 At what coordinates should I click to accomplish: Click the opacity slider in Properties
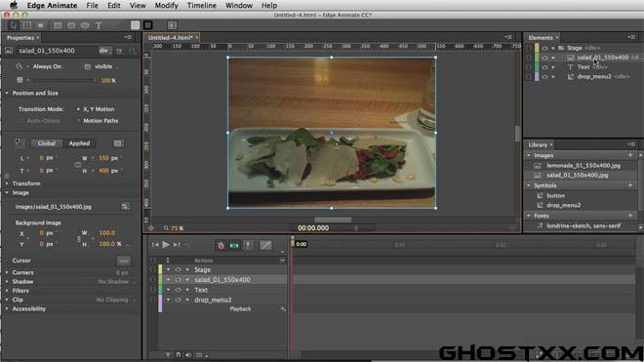tap(63, 80)
